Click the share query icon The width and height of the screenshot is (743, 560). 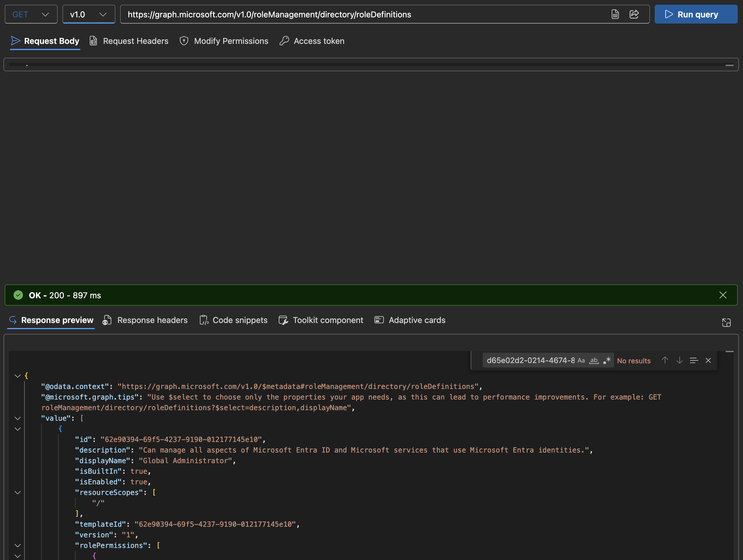634,14
